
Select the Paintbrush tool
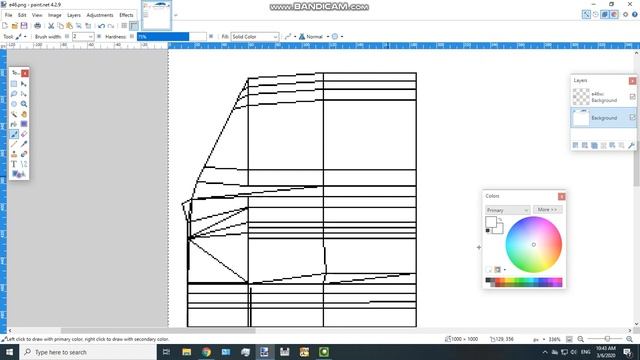pos(14,134)
